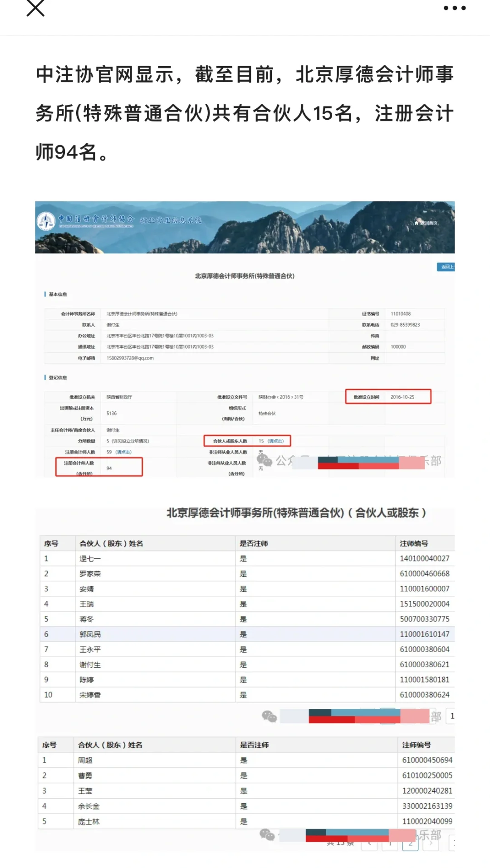The width and height of the screenshot is (490, 868).
Task: Click CPA number 610000380604
Action: (x=424, y=649)
